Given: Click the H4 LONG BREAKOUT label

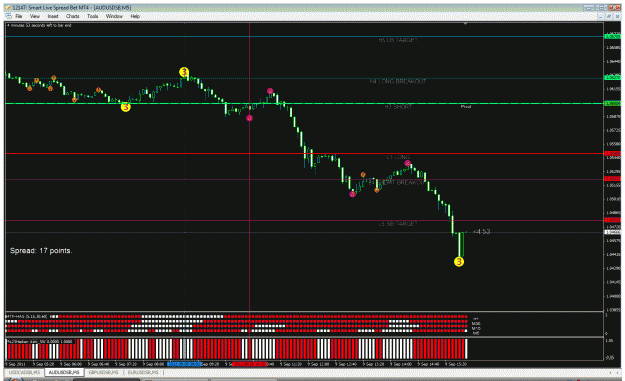Looking at the screenshot, I should point(397,81).
